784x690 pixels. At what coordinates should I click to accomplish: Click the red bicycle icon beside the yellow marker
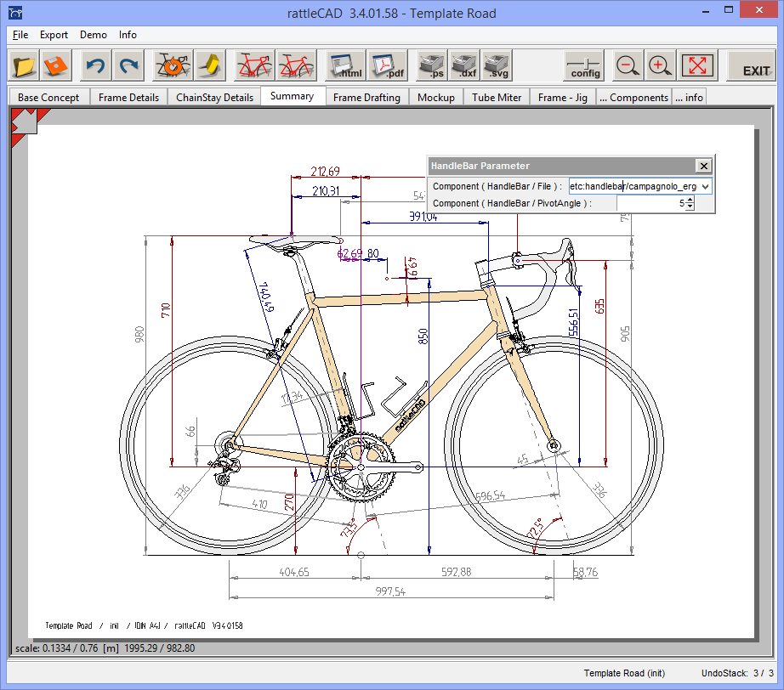coord(254,65)
